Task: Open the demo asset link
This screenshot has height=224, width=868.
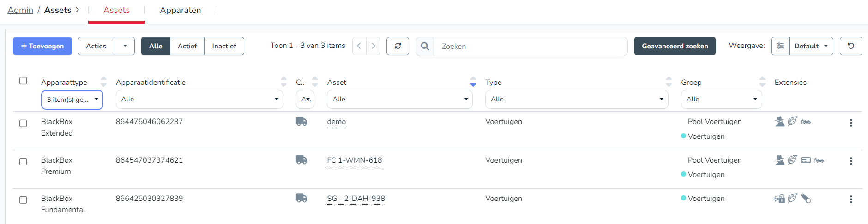Action: click(337, 122)
